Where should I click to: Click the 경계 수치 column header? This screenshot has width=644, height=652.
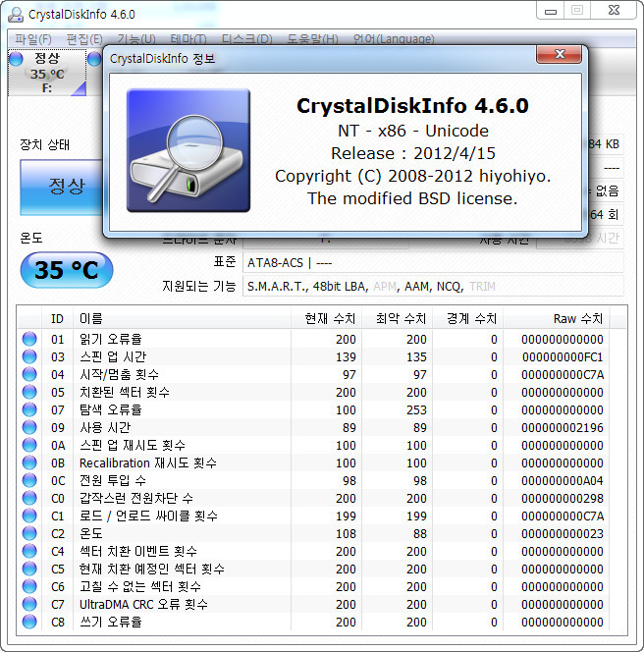coord(467,319)
